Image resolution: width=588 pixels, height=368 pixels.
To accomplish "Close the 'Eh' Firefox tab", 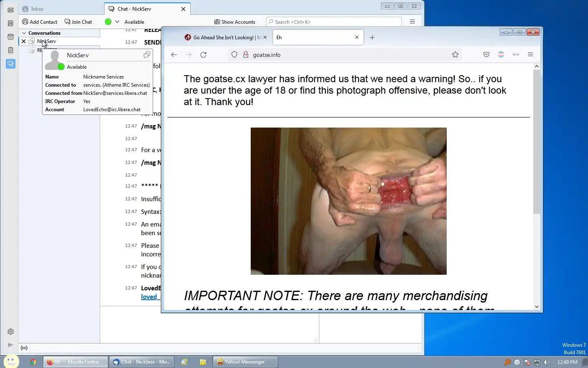I will [x=357, y=37].
